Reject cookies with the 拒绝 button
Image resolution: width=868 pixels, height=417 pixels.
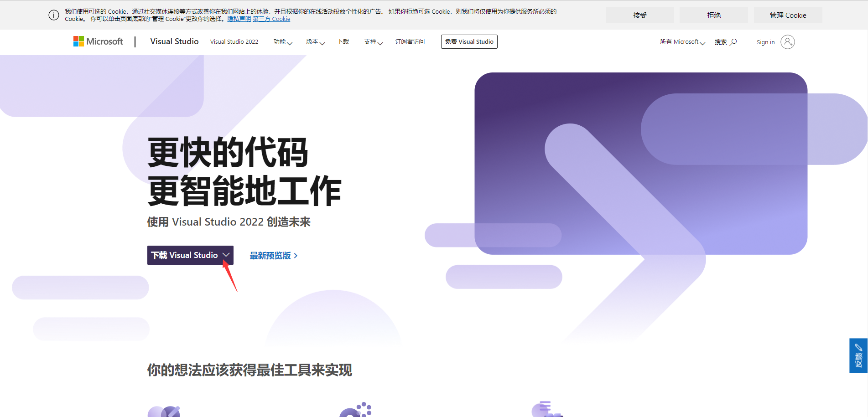pyautogui.click(x=713, y=15)
